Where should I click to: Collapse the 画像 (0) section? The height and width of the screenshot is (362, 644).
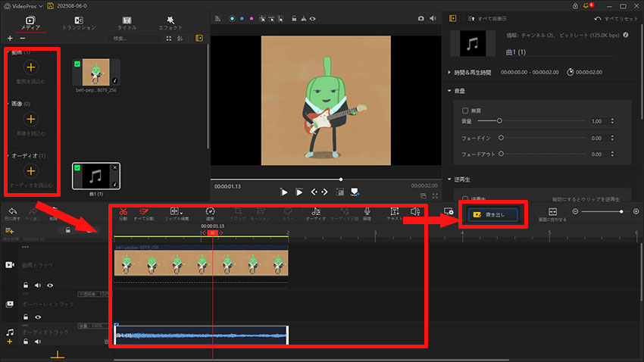8,104
